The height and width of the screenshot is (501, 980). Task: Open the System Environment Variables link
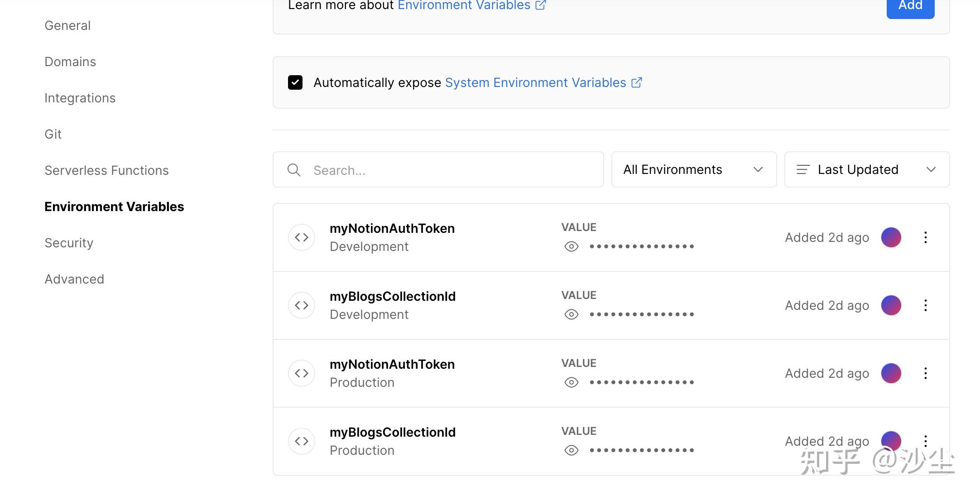(535, 82)
